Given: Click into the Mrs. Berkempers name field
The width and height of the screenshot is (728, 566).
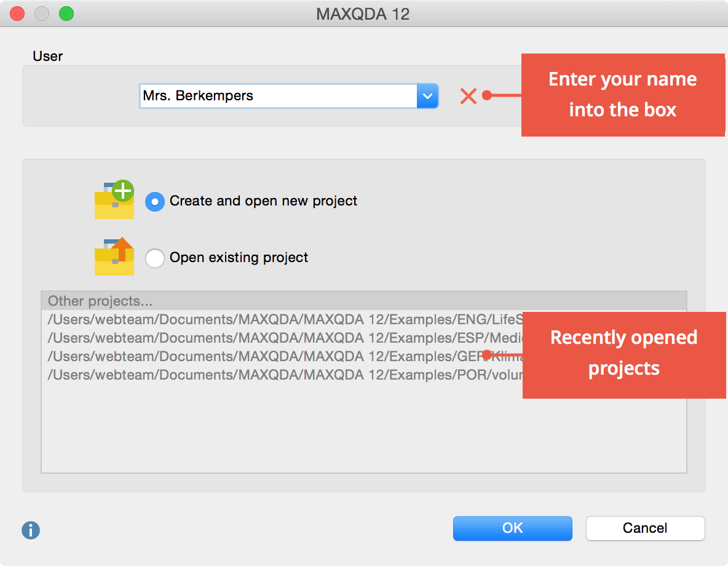Looking at the screenshot, I should tap(278, 96).
